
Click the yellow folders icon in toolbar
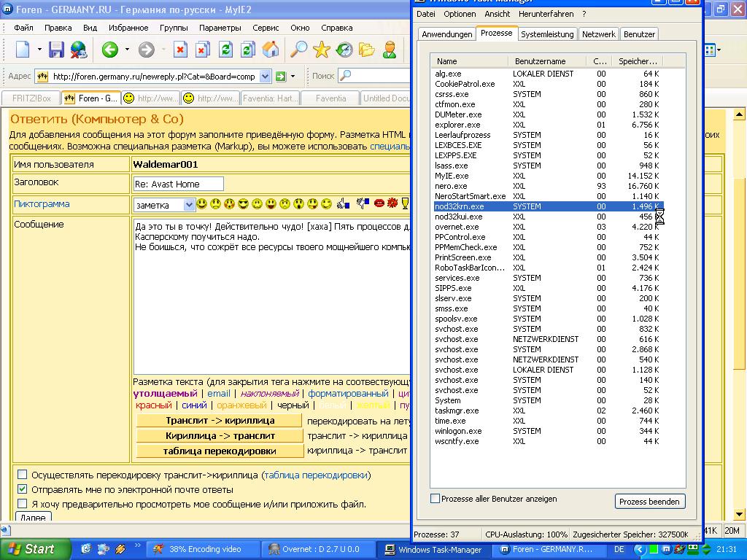point(367,49)
